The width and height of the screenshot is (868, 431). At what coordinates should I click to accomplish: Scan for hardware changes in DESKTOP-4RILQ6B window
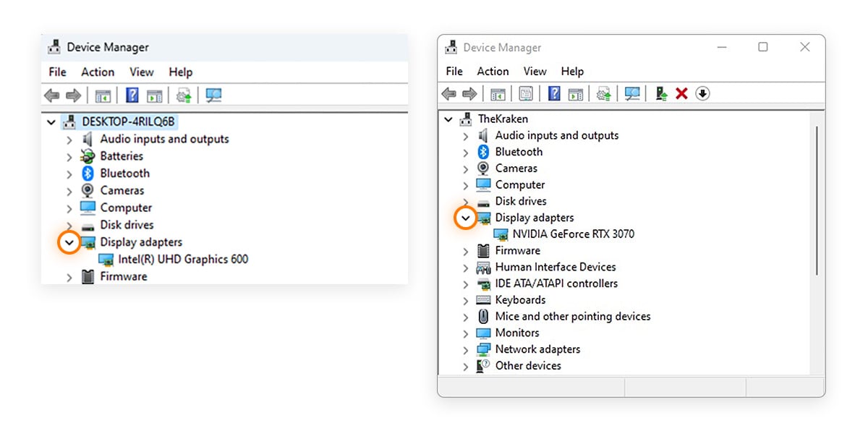(213, 95)
